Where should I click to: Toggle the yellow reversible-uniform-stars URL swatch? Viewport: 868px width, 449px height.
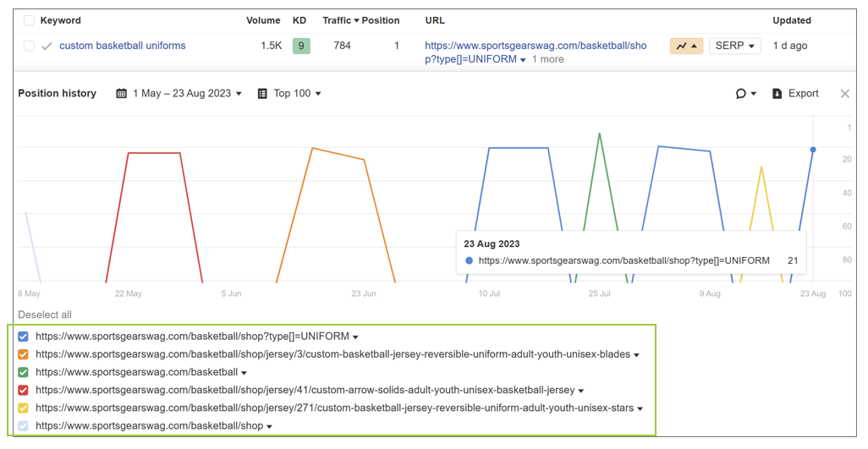(24, 408)
